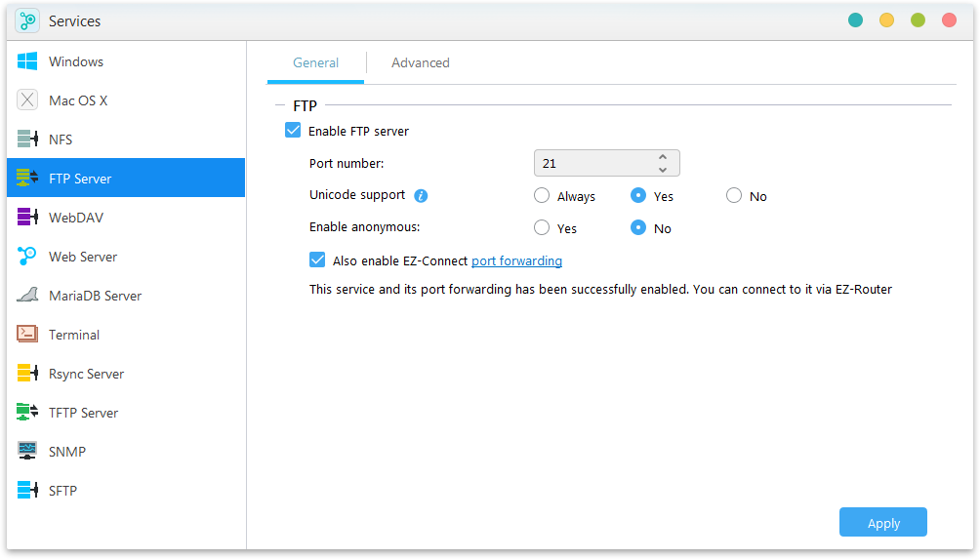980x559 pixels.
Task: Set Unicode support to Always
Action: pos(542,195)
